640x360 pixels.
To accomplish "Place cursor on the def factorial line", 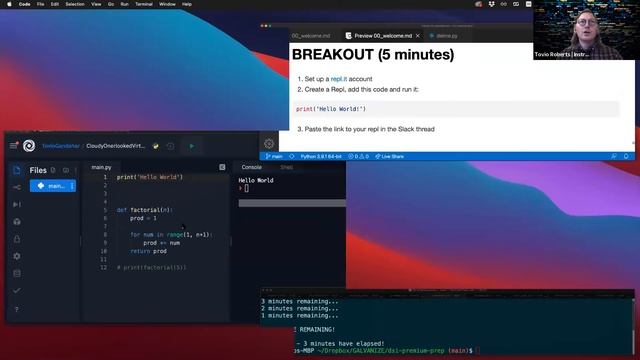I will pyautogui.click(x=145, y=210).
